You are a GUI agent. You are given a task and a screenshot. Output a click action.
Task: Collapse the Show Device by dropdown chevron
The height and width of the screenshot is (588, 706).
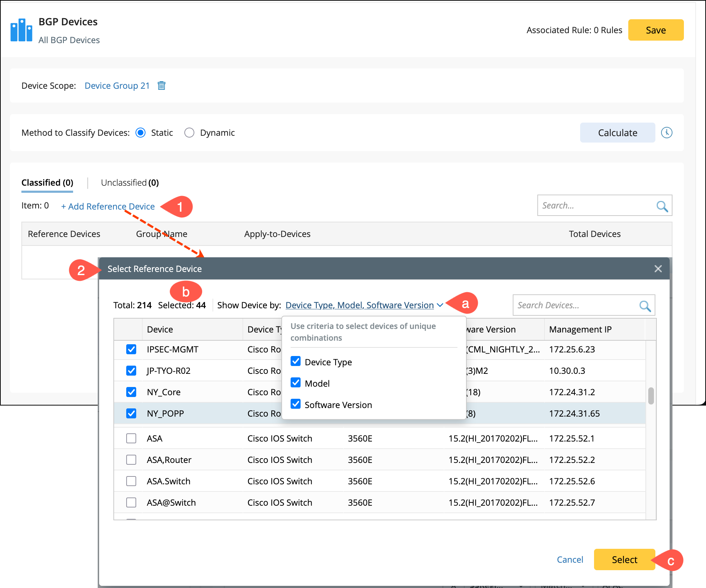tap(440, 305)
